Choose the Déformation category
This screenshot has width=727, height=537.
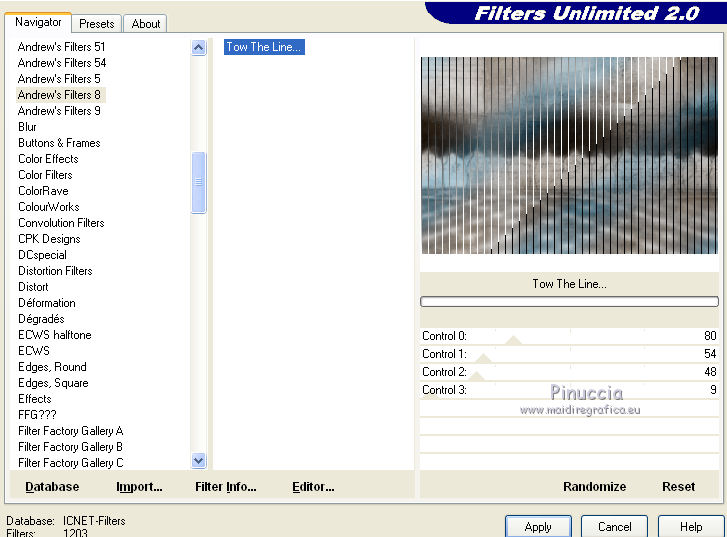tap(47, 303)
